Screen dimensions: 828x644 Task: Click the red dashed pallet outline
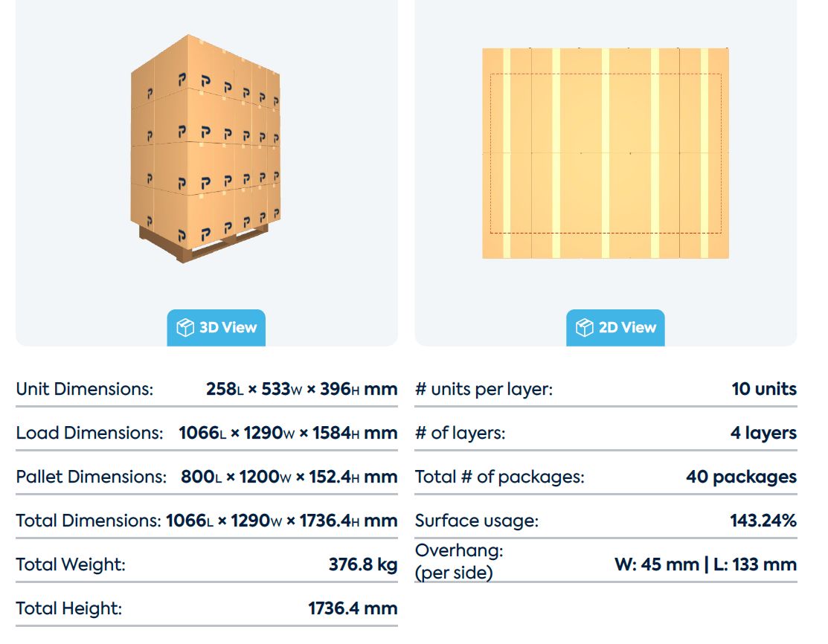point(606,153)
